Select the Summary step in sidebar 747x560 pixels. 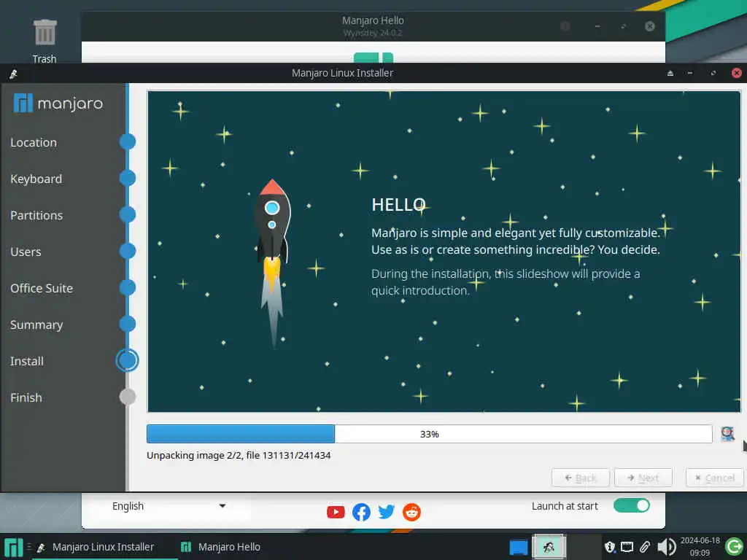(36, 324)
